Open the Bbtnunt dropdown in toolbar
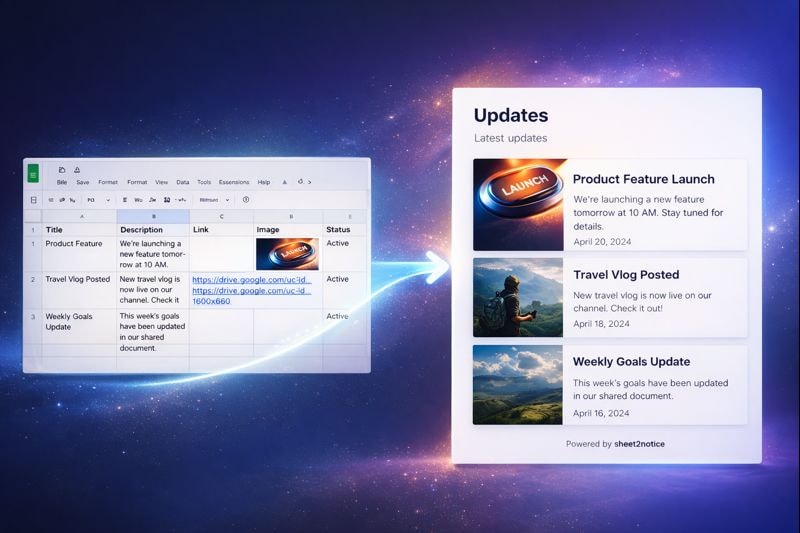800x533 pixels. 214,200
